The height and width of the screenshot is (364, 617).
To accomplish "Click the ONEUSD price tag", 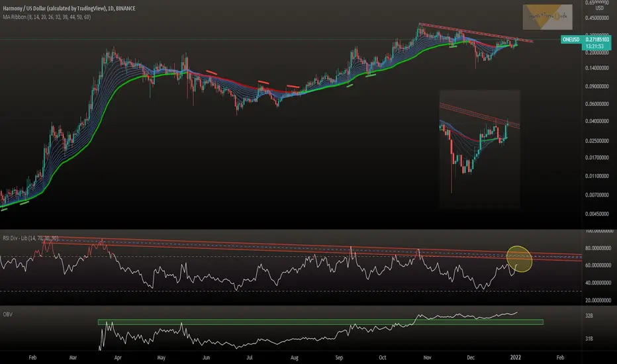I will pos(571,39).
